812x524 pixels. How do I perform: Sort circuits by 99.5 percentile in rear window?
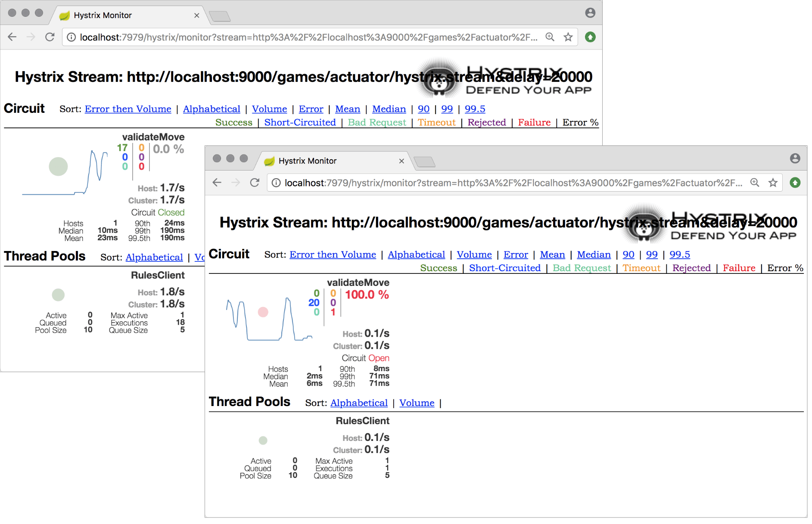point(475,109)
